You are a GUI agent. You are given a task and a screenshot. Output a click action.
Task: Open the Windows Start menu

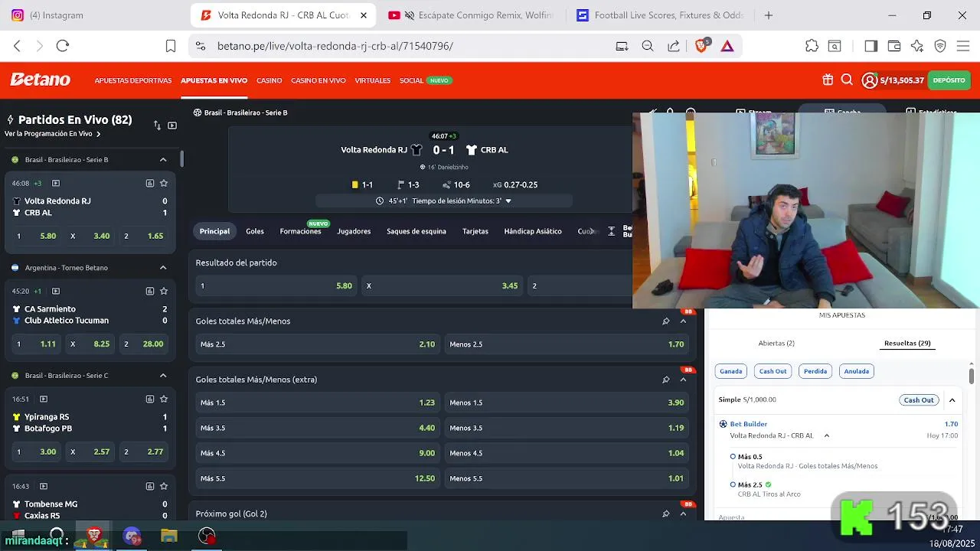click(x=18, y=536)
